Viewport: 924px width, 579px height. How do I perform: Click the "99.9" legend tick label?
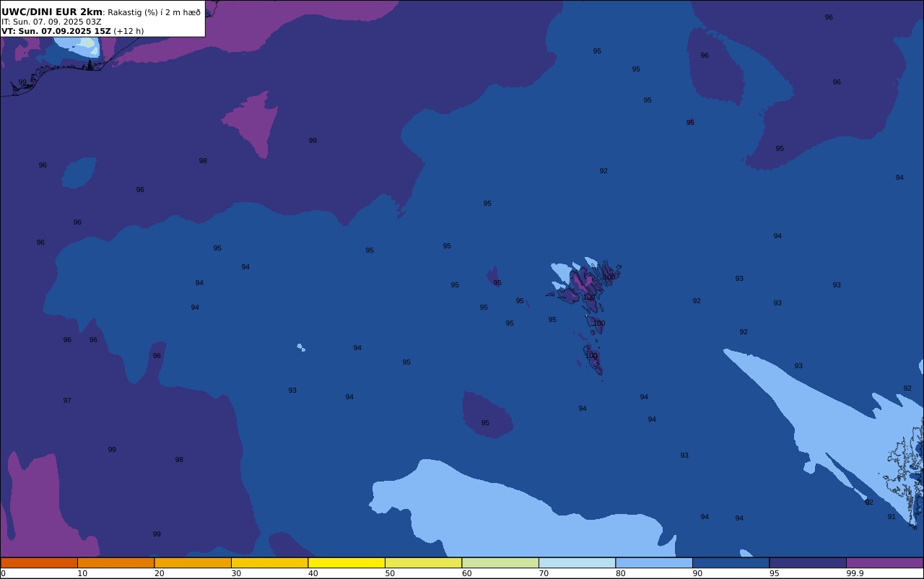point(855,573)
